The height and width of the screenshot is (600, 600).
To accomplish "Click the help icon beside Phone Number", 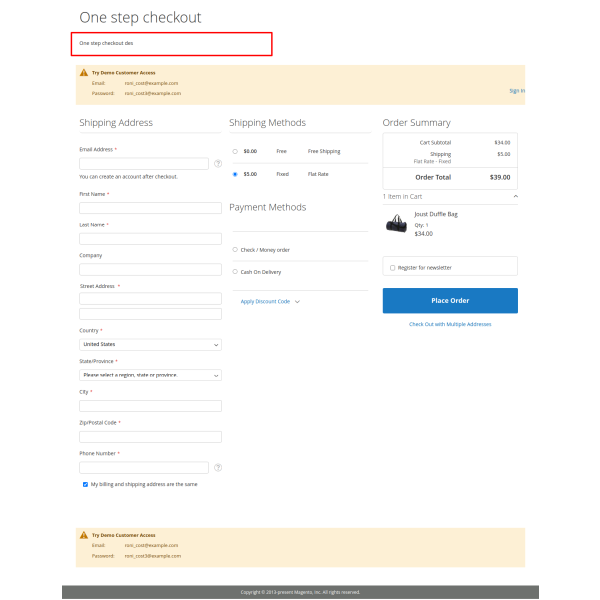I will pyautogui.click(x=218, y=467).
